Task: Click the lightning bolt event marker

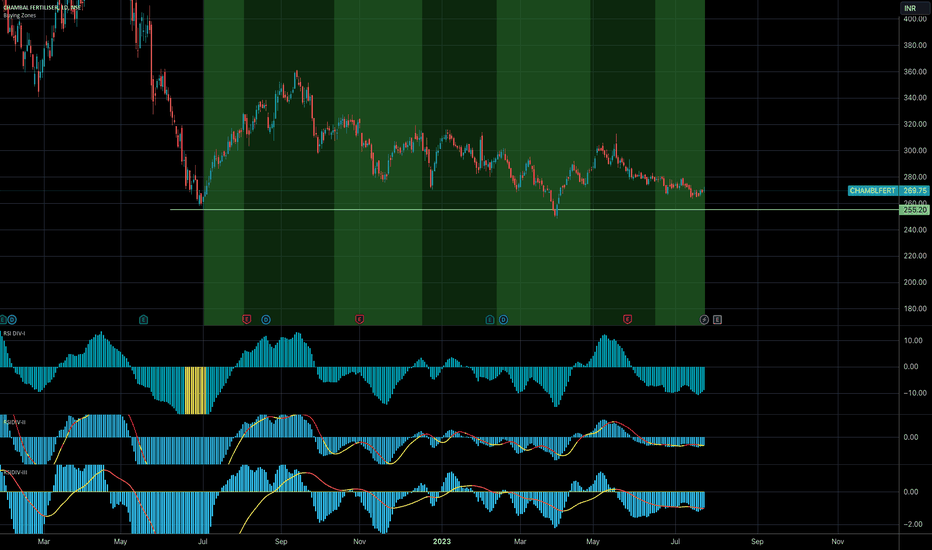Action: pos(704,320)
